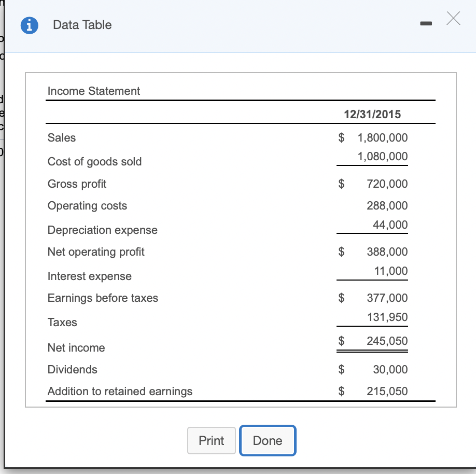Viewport: 476px width, 474px height.
Task: Click the Interest expense value 11,000
Action: click(x=390, y=271)
